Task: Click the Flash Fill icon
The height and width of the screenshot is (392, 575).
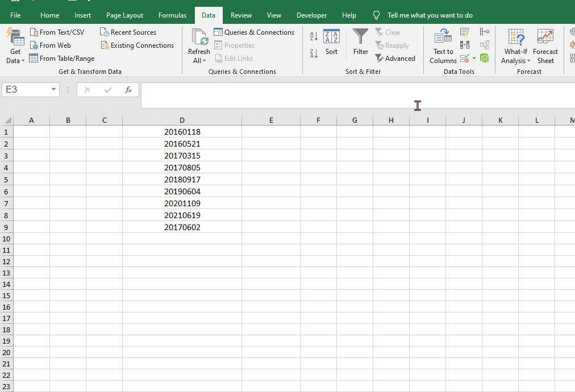Action: coord(464,32)
